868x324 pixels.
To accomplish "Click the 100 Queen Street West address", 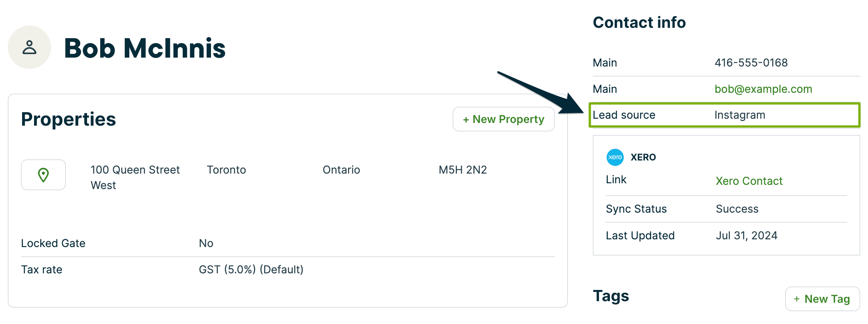I will pyautogui.click(x=135, y=177).
